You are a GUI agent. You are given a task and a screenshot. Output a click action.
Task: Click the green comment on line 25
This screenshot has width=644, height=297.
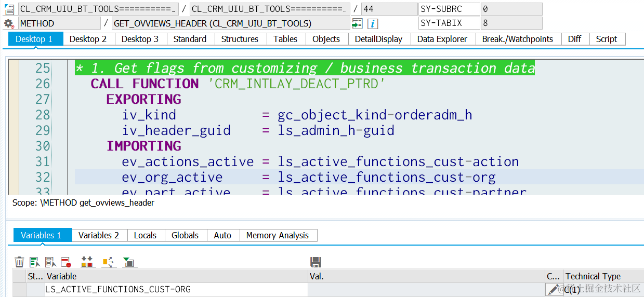[305, 68]
